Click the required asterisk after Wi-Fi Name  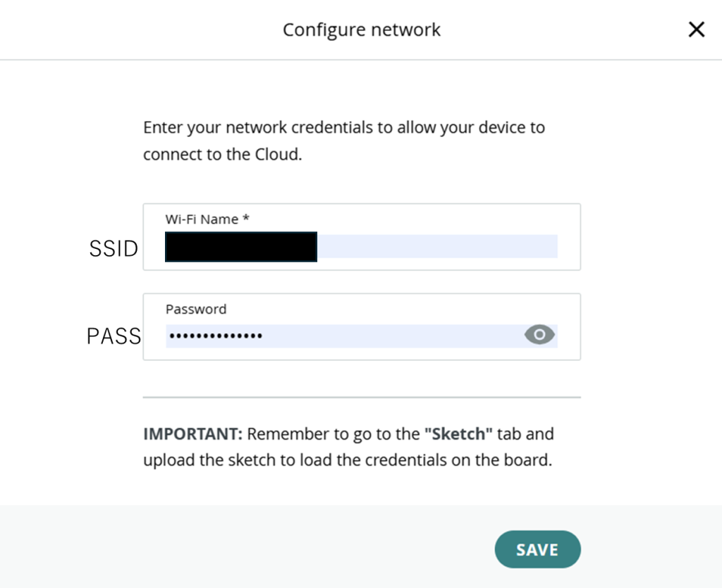tap(246, 219)
